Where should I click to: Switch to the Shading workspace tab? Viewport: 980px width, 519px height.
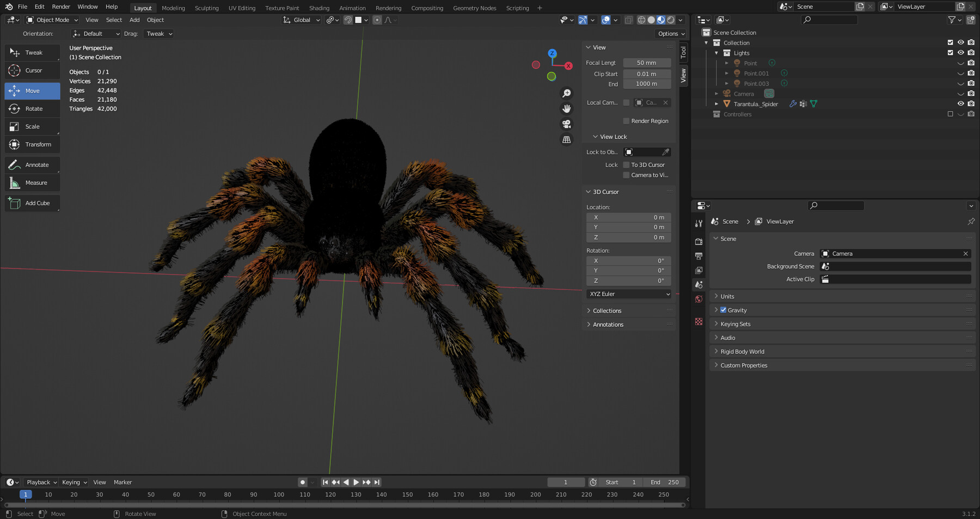[x=320, y=8]
